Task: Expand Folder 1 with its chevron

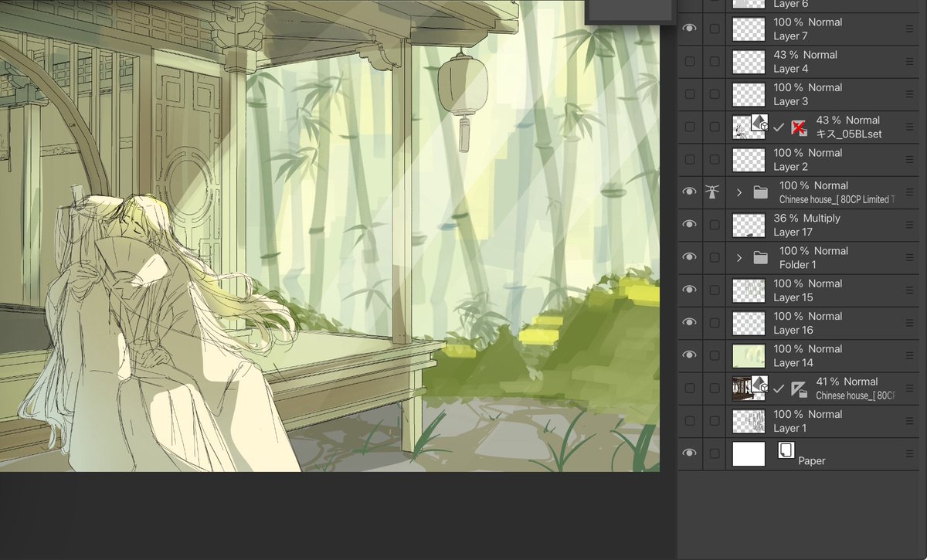Action: 739,257
